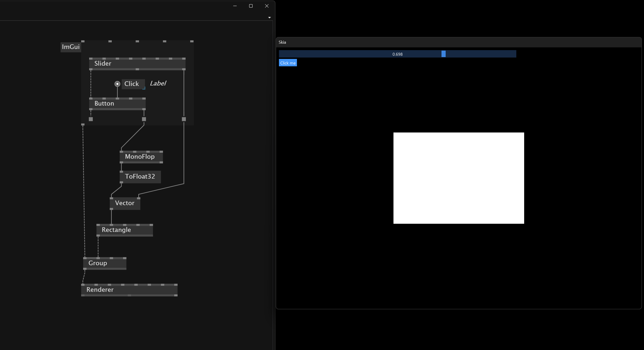Open the dropdown arrow below window controls
This screenshot has width=644, height=350.
pos(269,18)
